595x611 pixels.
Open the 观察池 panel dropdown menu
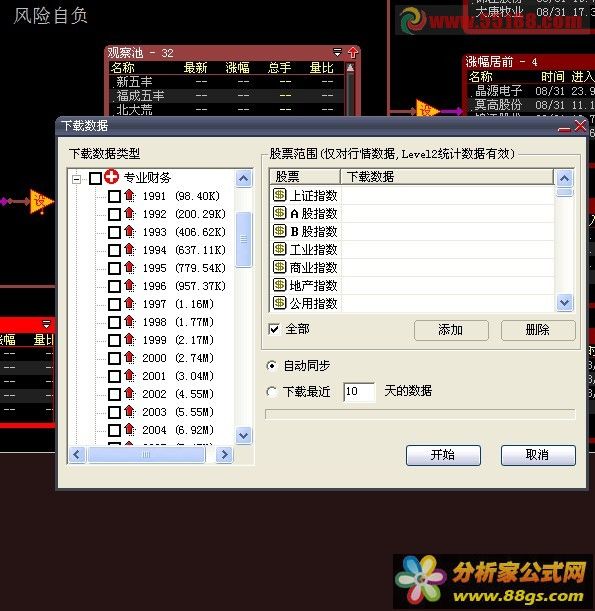337,52
